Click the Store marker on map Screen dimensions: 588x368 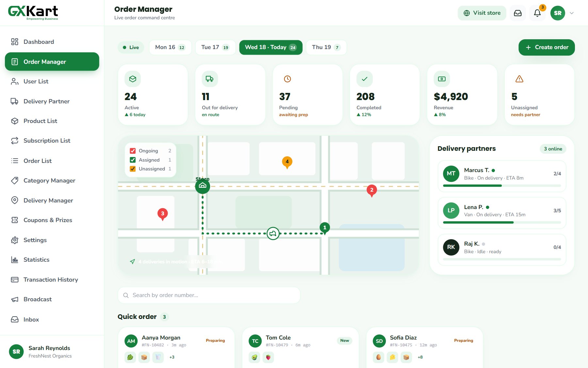pyautogui.click(x=203, y=186)
